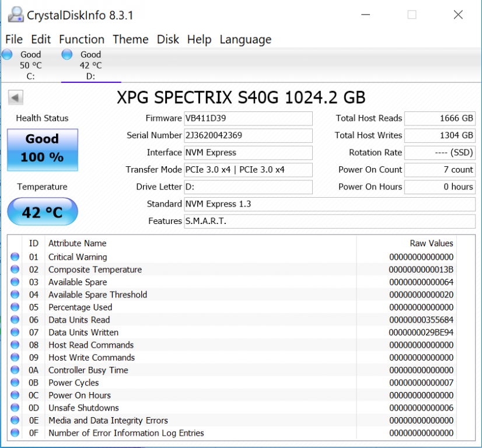Click the blue health orb for drive C:
Image resolution: width=482 pixels, height=448 pixels.
click(x=8, y=54)
